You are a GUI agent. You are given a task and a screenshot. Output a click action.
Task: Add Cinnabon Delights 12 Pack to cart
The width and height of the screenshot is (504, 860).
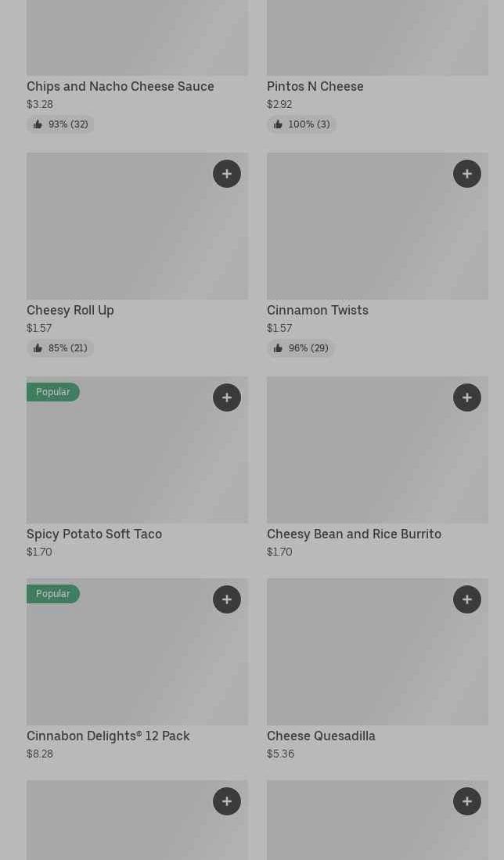pyautogui.click(x=227, y=599)
